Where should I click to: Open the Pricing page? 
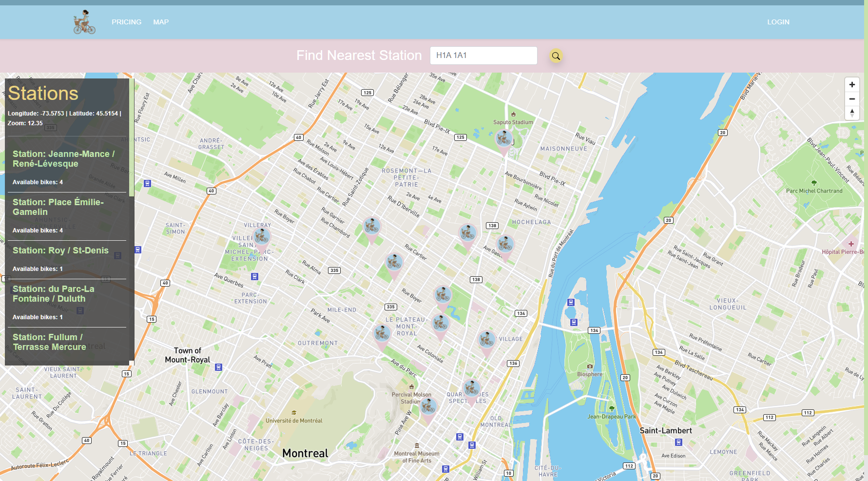click(x=126, y=22)
